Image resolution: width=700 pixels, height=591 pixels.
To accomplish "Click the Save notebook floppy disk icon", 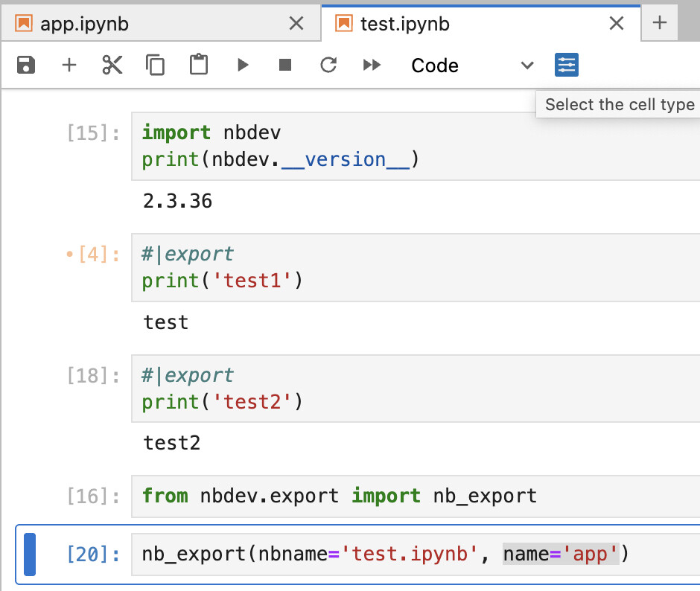I will tap(26, 66).
